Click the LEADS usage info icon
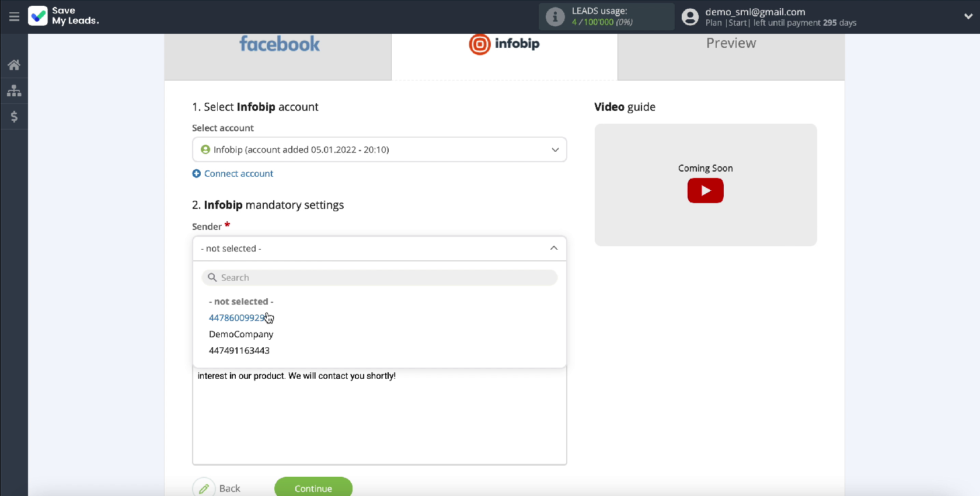 555,17
